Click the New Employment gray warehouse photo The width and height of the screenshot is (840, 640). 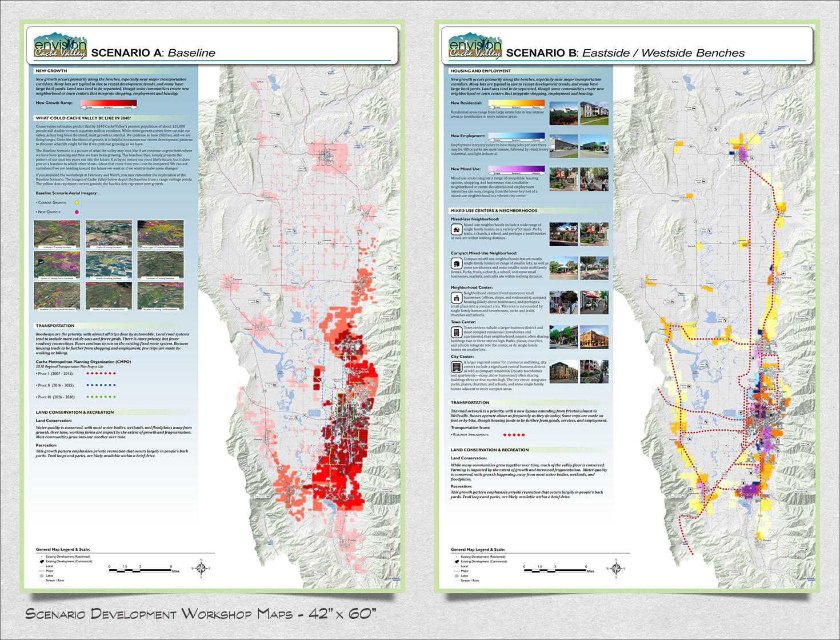pos(564,146)
